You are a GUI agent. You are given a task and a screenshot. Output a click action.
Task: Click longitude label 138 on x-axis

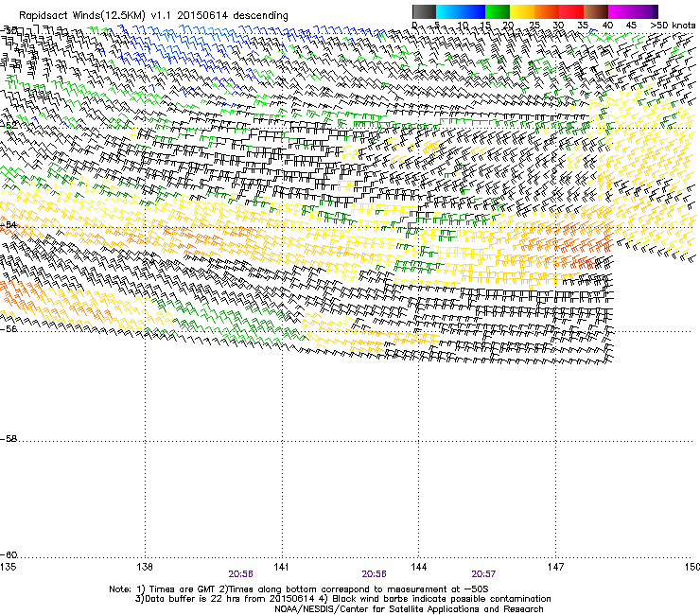[x=145, y=567]
